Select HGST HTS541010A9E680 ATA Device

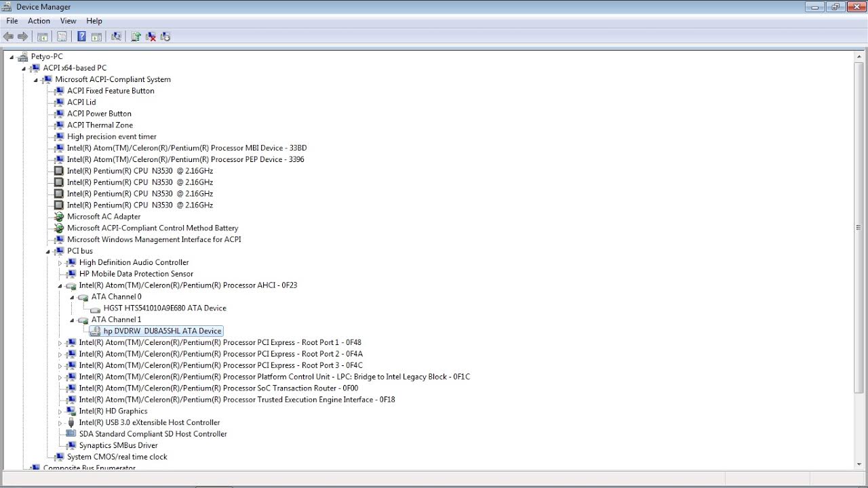coord(164,308)
